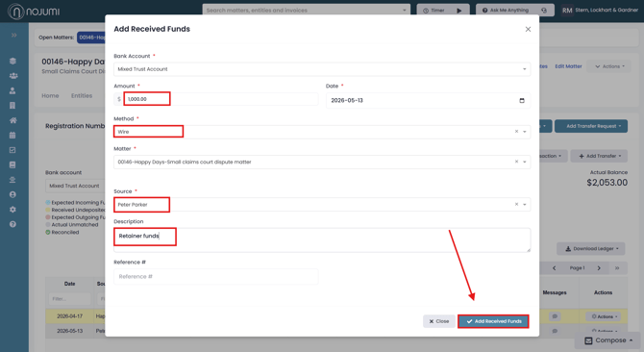
Task: Close the Add Received Funds dialog via X
Action: (528, 29)
